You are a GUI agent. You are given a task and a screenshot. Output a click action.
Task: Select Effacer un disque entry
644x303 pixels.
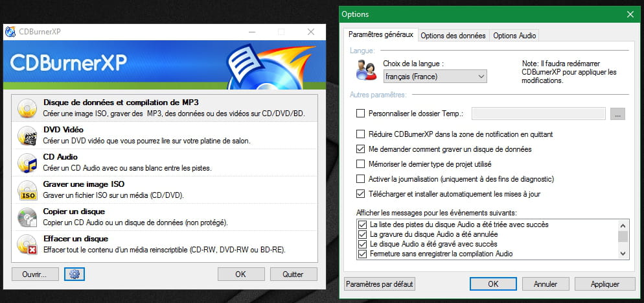tap(165, 244)
